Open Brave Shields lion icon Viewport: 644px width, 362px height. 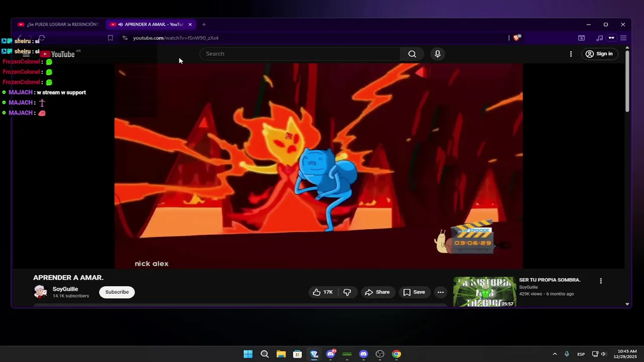click(517, 38)
